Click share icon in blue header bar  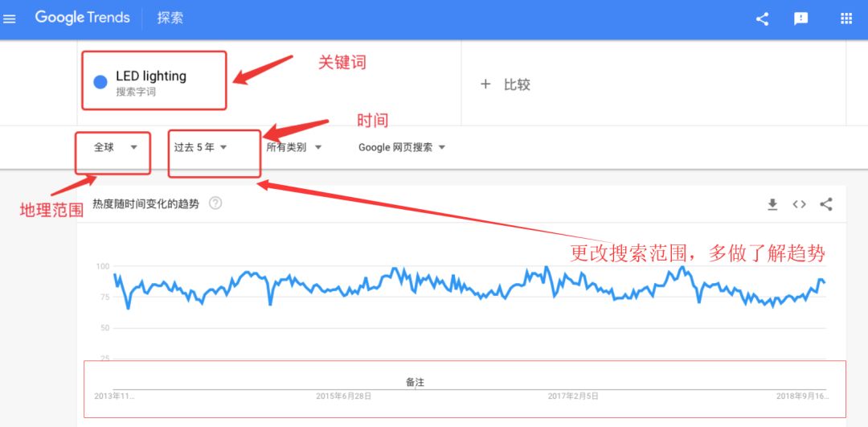(762, 18)
